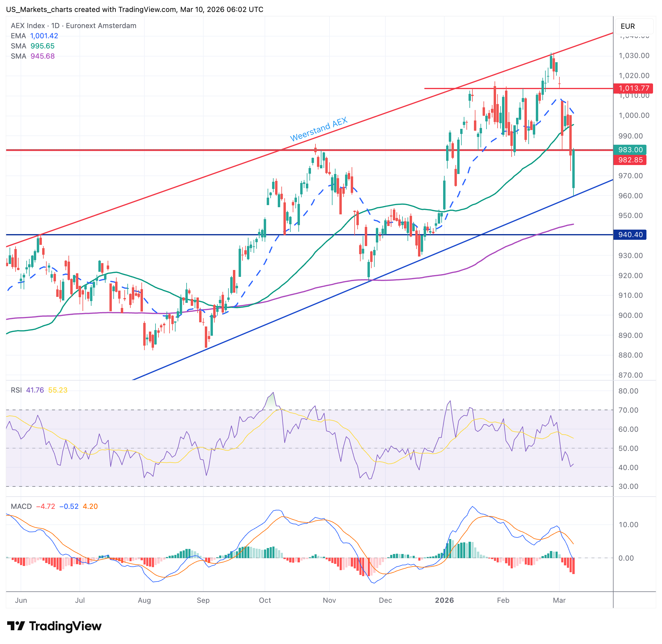Click the Mar label on time axis
Image resolution: width=662 pixels, height=644 pixels.
tap(559, 600)
